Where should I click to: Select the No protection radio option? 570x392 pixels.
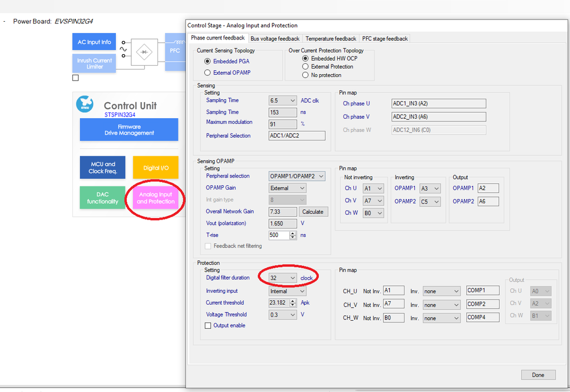(x=305, y=75)
